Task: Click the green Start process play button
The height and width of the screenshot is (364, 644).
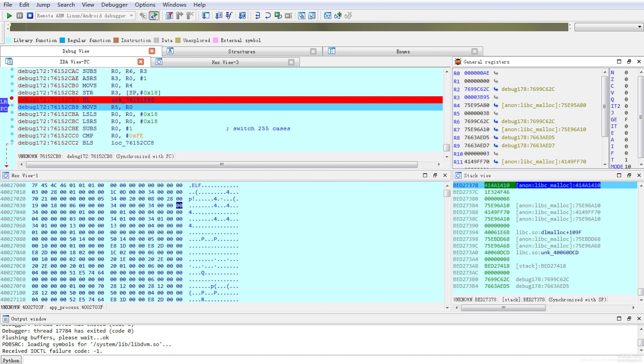Action: [x=9, y=16]
